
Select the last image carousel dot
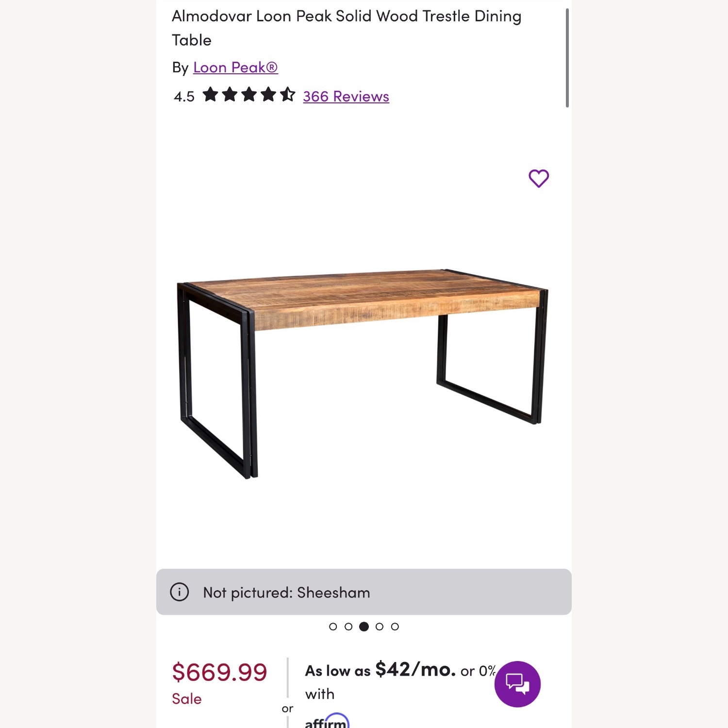pyautogui.click(x=395, y=627)
